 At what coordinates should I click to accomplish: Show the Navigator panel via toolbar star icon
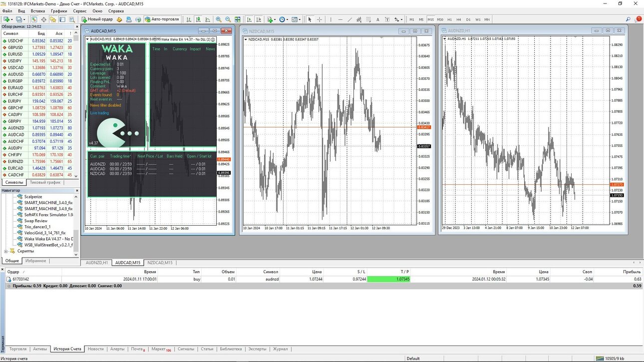click(53, 19)
